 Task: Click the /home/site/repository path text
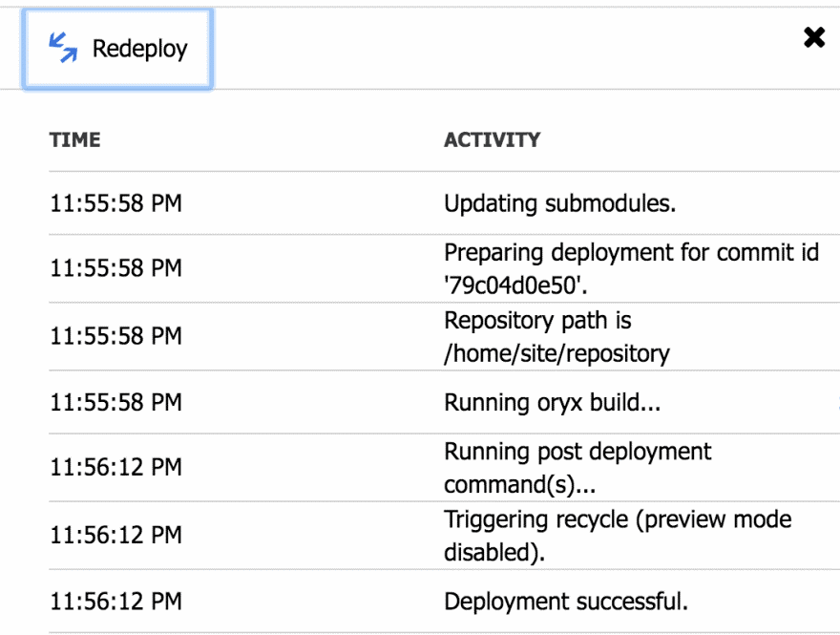pyautogui.click(x=556, y=353)
